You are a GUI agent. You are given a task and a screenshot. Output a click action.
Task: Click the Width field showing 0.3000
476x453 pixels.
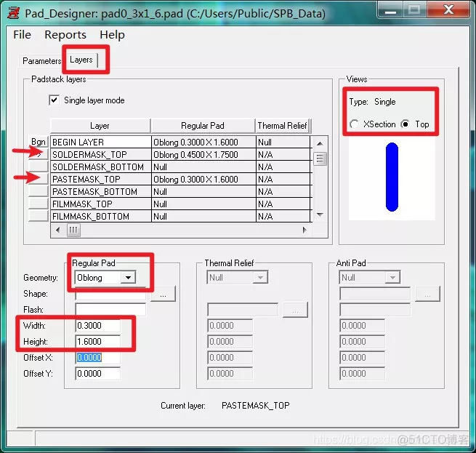(98, 326)
